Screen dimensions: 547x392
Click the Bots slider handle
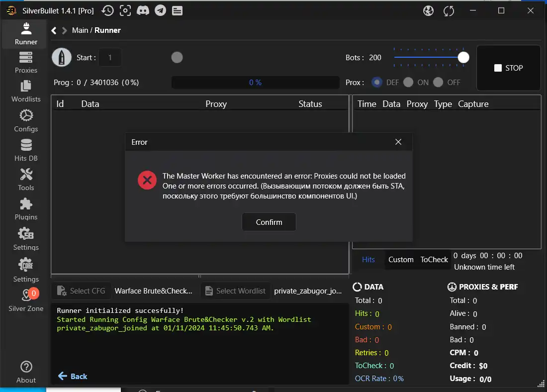coord(463,57)
